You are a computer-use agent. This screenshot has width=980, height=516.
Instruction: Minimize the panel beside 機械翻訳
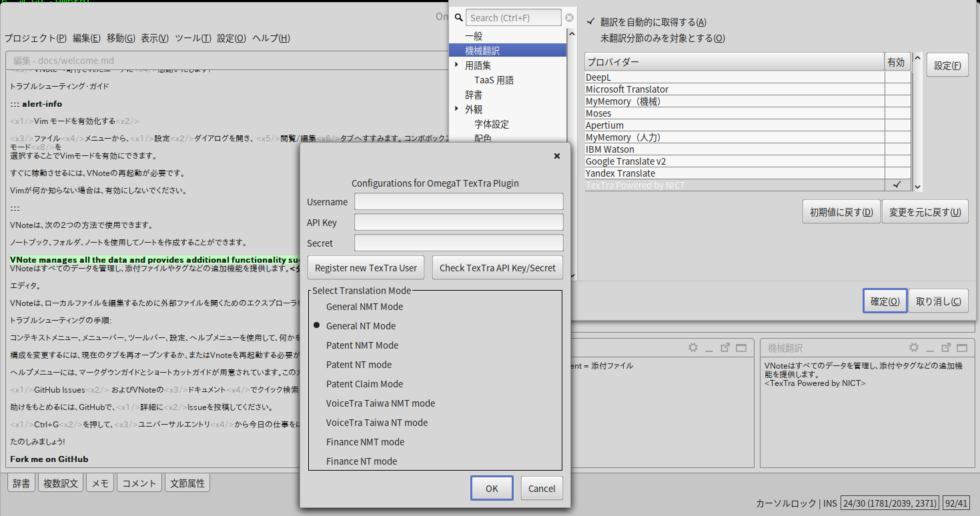pos(709,348)
